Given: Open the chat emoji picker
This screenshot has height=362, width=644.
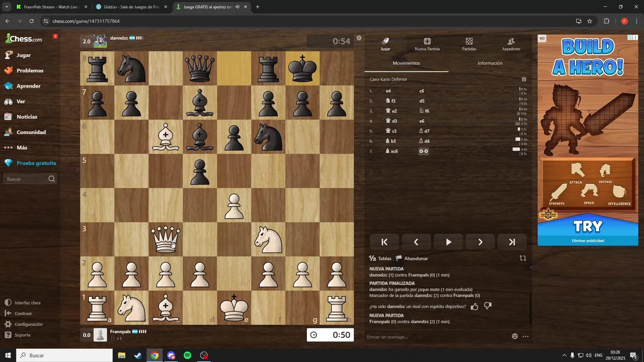Looking at the screenshot, I should [x=515, y=336].
